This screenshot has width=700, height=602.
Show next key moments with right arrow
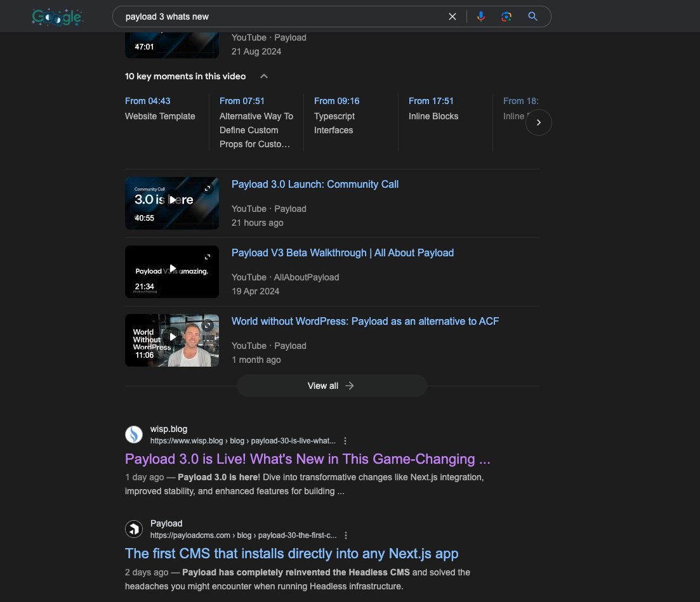[538, 122]
